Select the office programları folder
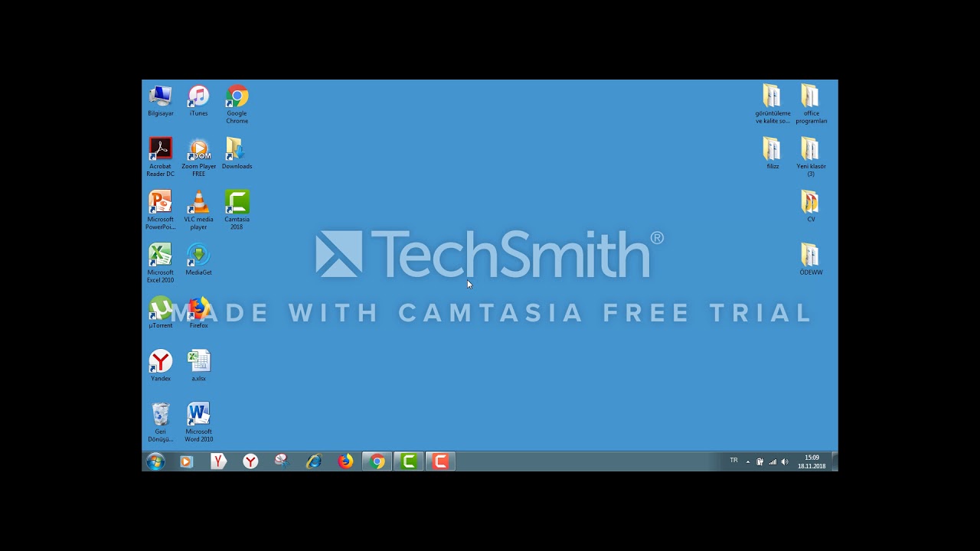This screenshot has height=551, width=980. 811,104
